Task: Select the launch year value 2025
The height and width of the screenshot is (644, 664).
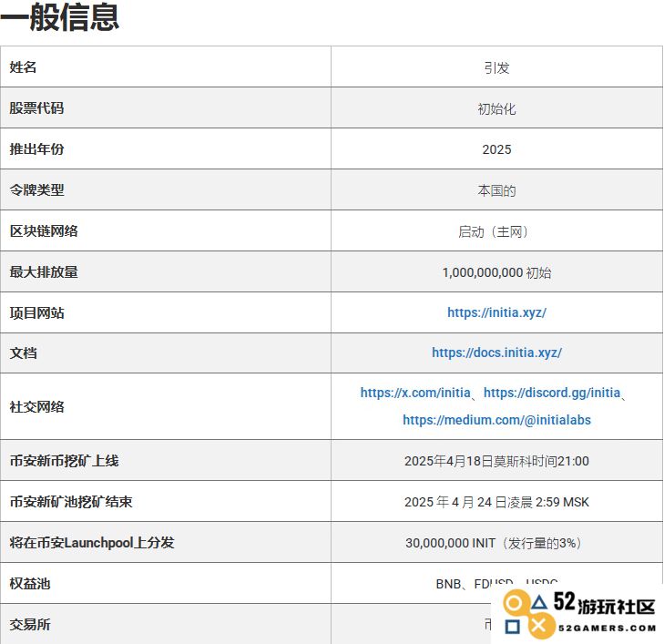Action: (496, 149)
